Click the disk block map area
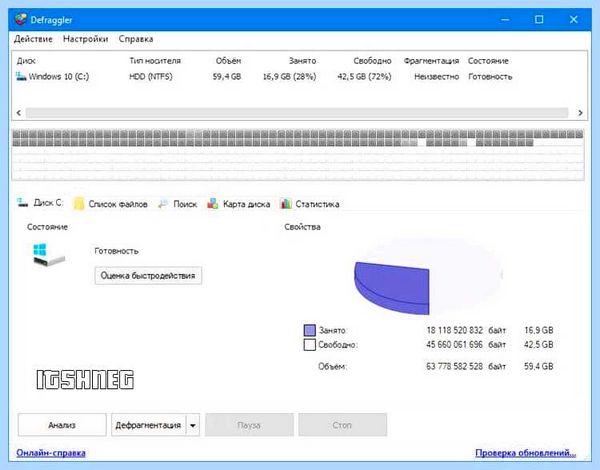Image resolution: width=600 pixels, height=470 pixels. pos(298,155)
